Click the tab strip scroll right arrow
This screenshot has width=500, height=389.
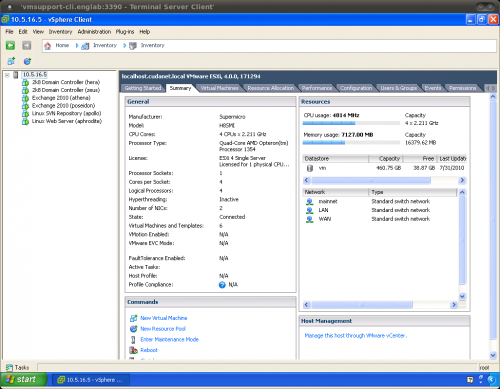[494, 88]
